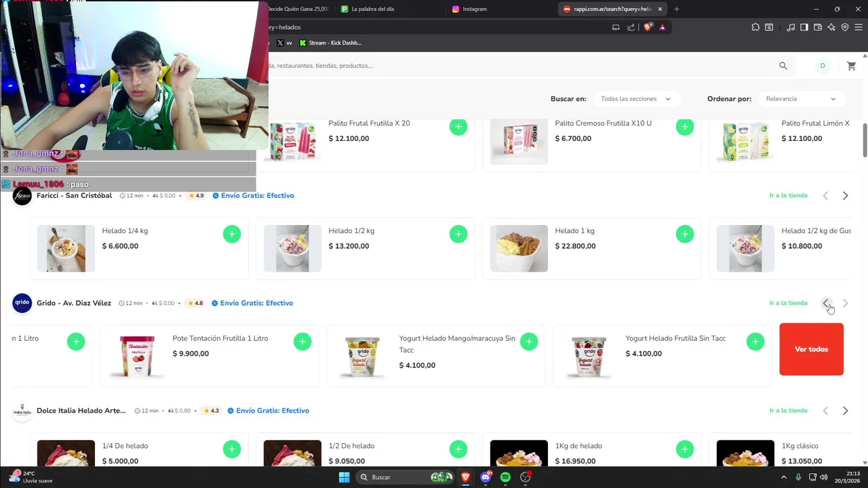Open the 'Relevancia' sort dropdown
868x488 pixels.
pos(801,99)
